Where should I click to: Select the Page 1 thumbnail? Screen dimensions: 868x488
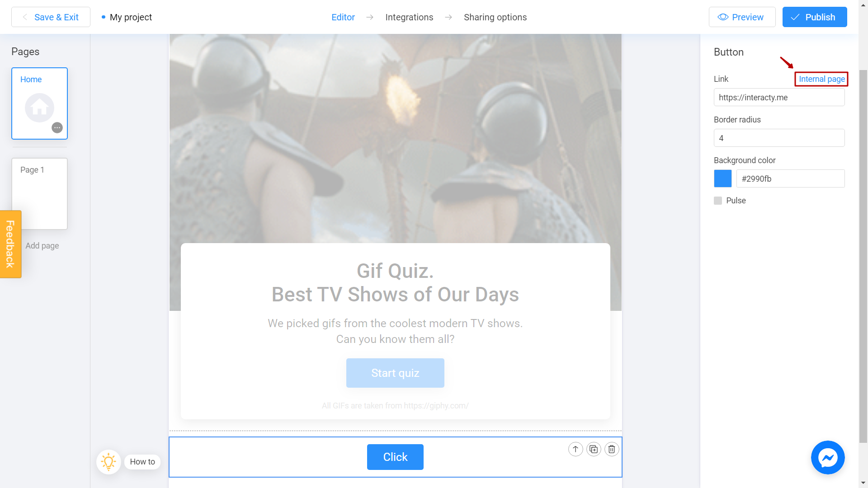[39, 194]
